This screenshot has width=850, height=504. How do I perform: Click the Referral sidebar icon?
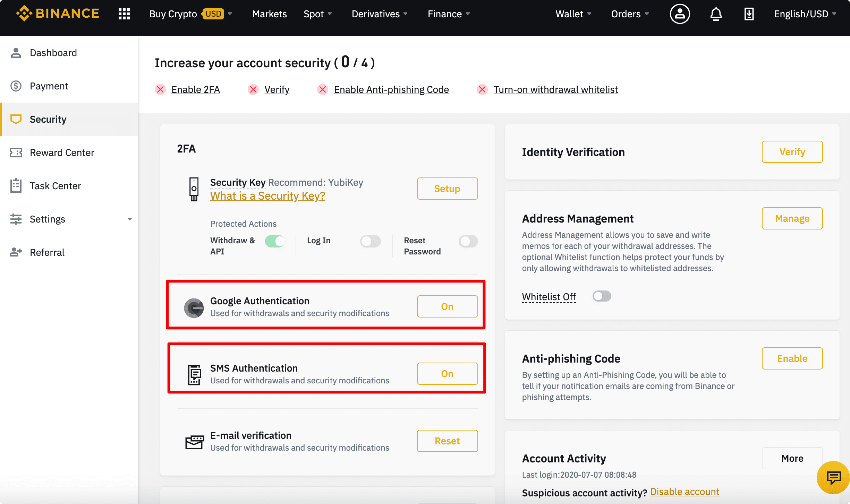pyautogui.click(x=16, y=252)
